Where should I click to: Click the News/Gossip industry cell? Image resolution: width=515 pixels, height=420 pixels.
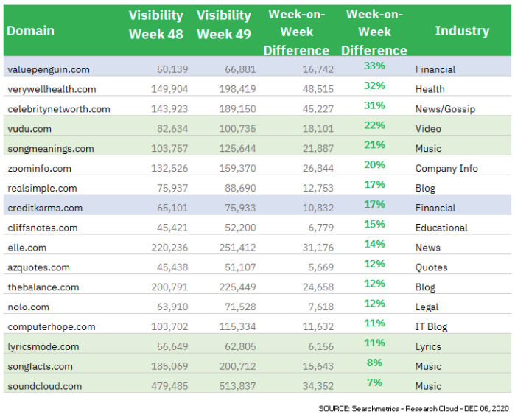click(x=445, y=109)
